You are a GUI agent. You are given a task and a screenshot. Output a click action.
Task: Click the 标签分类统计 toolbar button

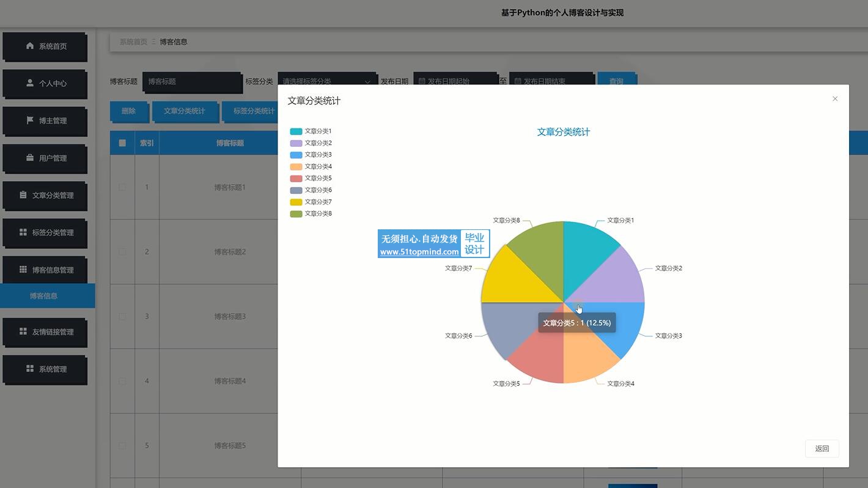pyautogui.click(x=250, y=111)
